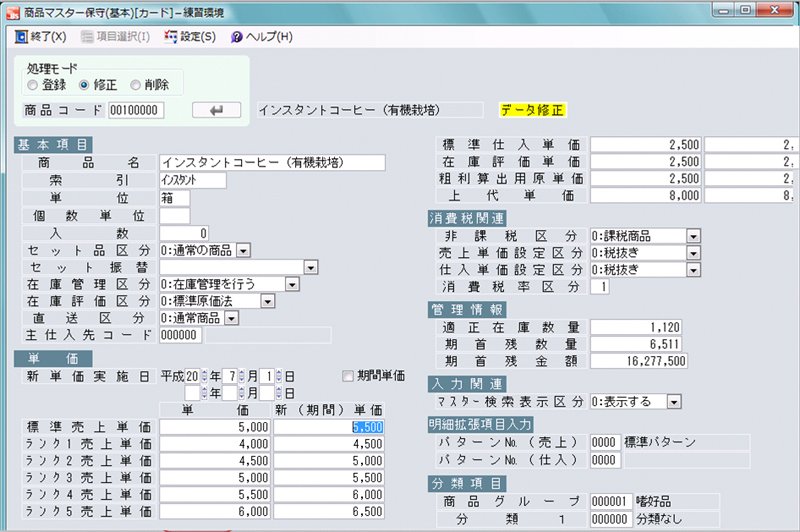Click the データ修正 yellow status label
This screenshot has height=532, width=800.
tap(532, 110)
